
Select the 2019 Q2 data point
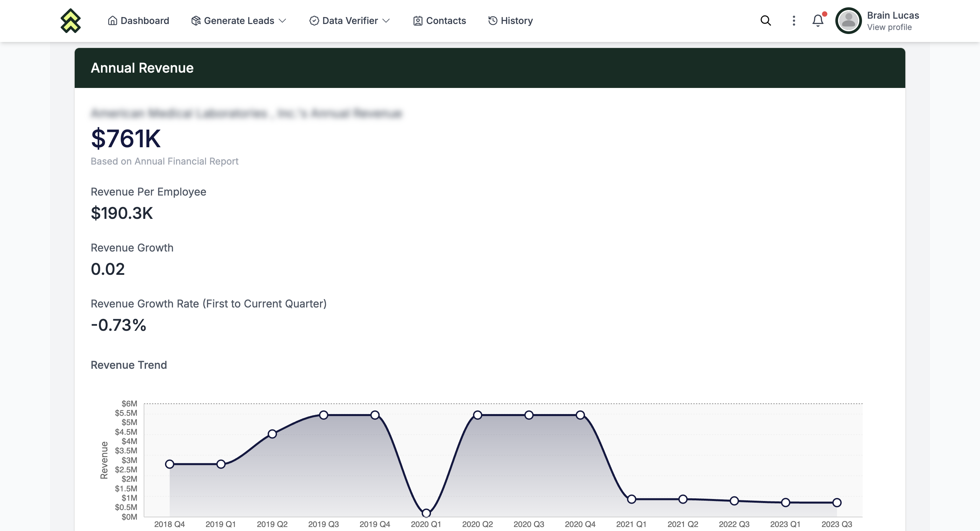(x=272, y=434)
